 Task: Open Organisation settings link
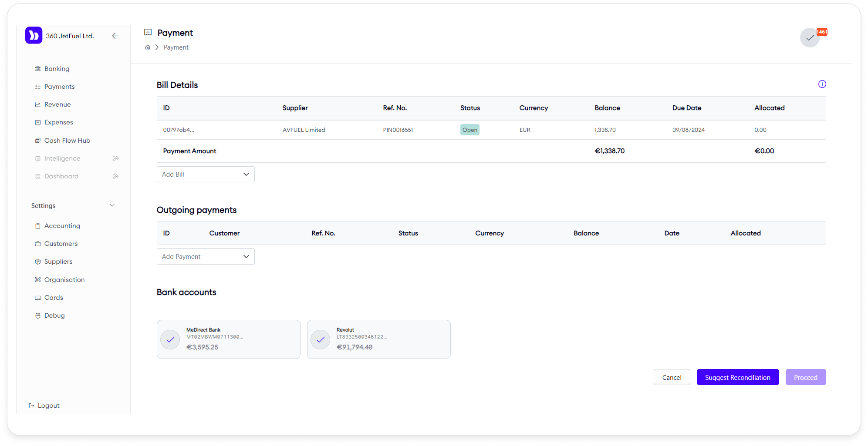pyautogui.click(x=64, y=280)
